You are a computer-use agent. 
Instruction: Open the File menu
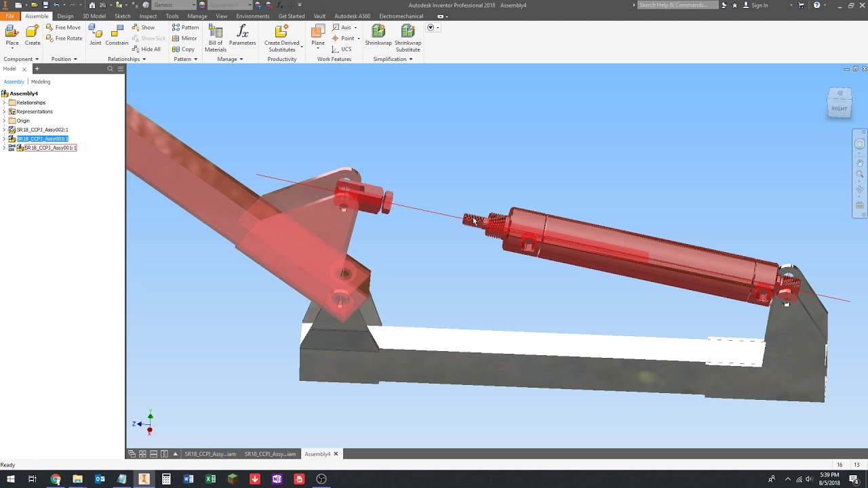coord(9,16)
